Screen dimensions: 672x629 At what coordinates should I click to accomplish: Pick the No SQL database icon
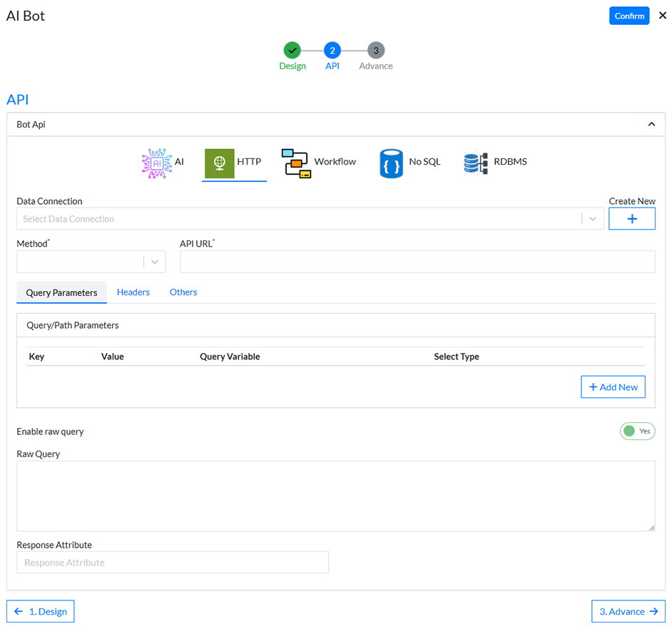click(391, 163)
